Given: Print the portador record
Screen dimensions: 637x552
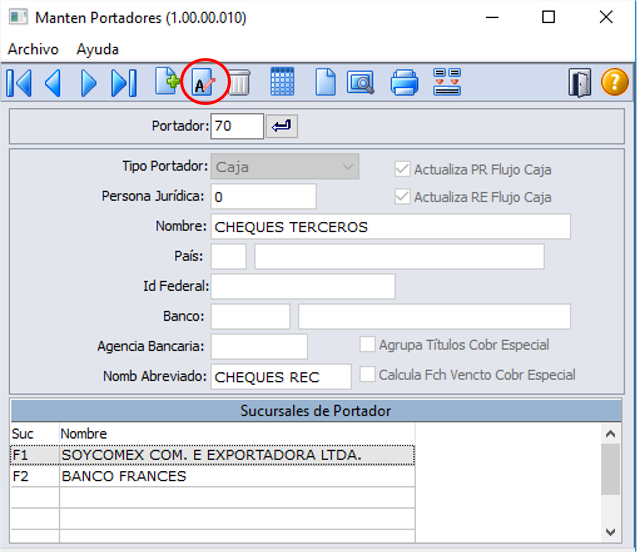Looking at the screenshot, I should 404,82.
